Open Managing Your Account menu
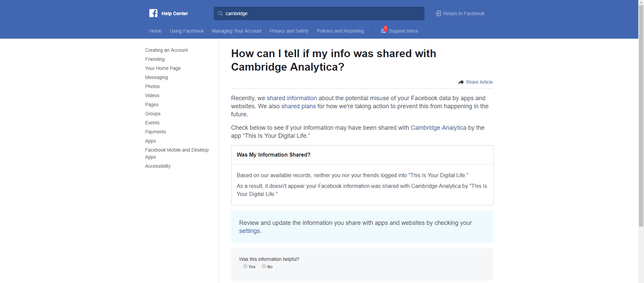 (237, 31)
